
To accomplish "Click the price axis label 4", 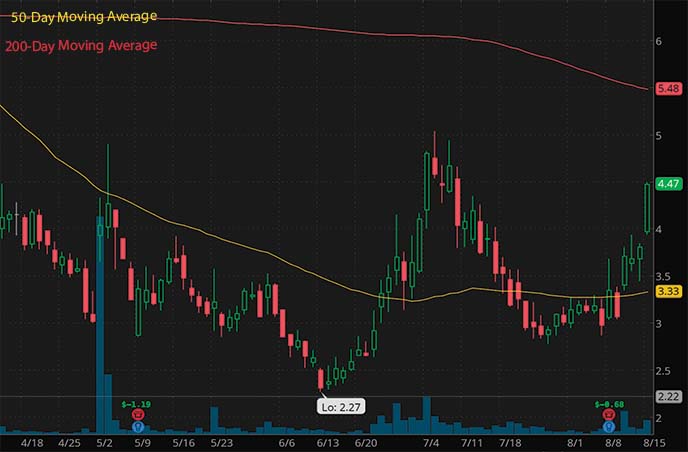I will pyautogui.click(x=659, y=230).
